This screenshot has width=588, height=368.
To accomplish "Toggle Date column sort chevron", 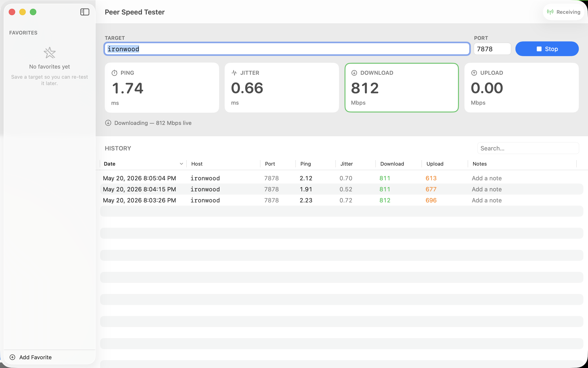I will pos(181,164).
